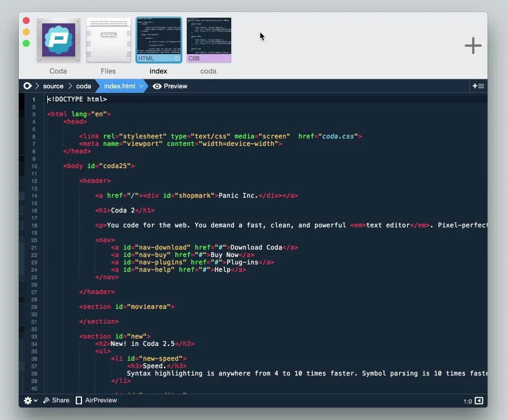Click line number 1 in the gutter

coord(34,100)
